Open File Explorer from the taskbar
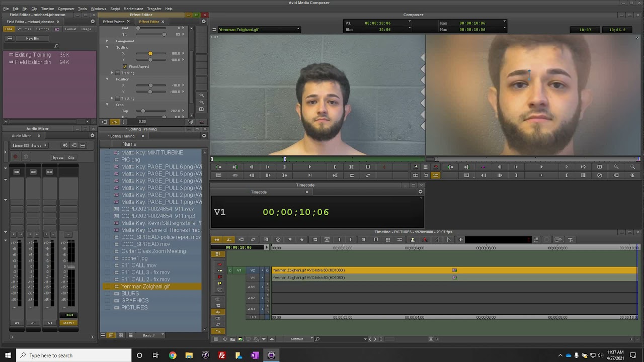 [x=189, y=355]
